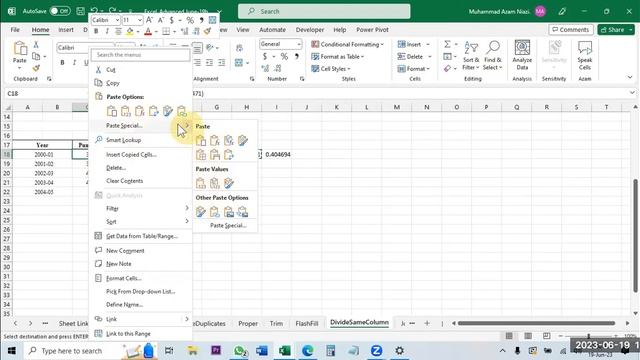Open the Developer ribbon tab
This screenshot has height=360, width=640.
click(x=310, y=30)
